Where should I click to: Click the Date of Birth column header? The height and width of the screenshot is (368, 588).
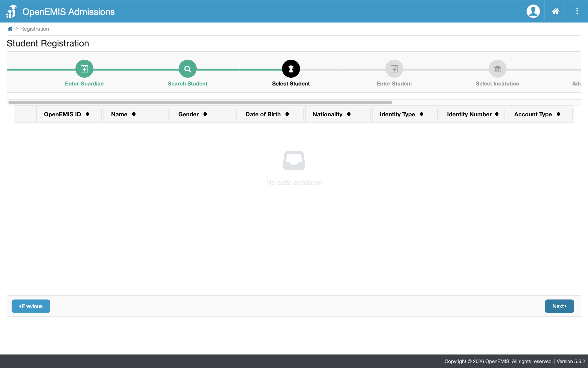[x=272, y=114]
